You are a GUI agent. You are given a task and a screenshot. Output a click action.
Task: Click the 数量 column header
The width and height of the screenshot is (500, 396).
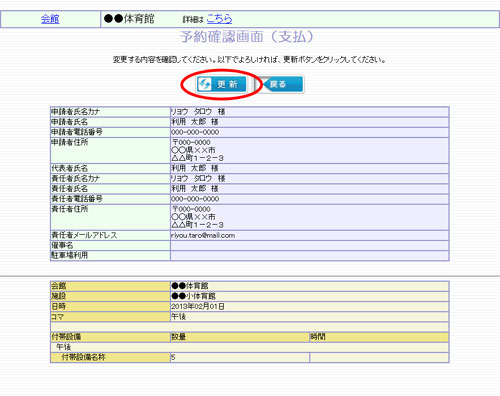click(x=179, y=337)
